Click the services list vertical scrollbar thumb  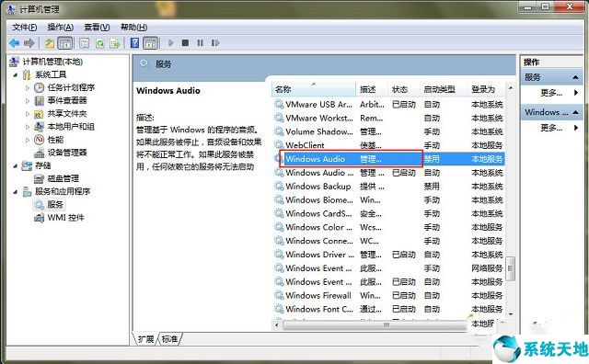[x=510, y=268]
